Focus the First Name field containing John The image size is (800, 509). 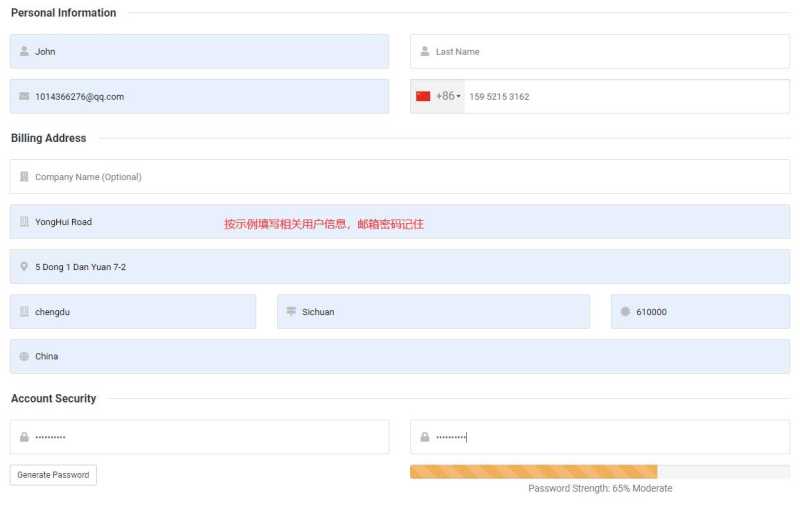199,51
